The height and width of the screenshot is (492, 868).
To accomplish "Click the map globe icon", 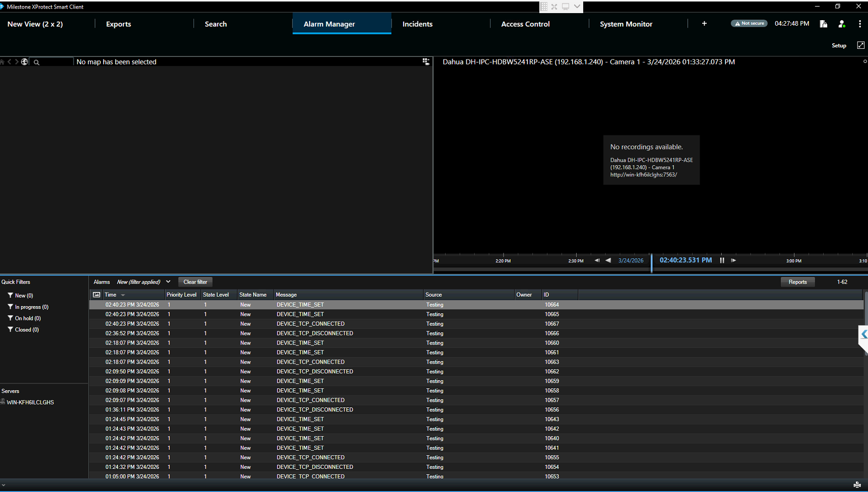I will tap(24, 62).
